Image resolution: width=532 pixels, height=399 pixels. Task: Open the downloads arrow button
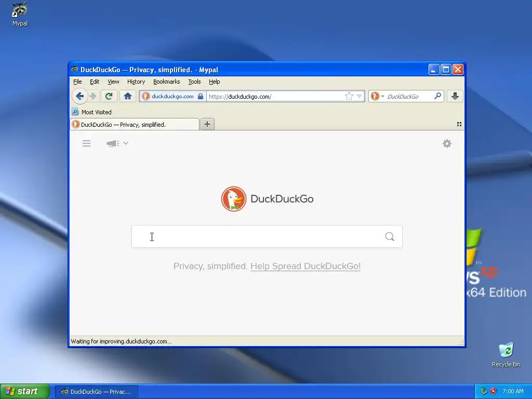pos(455,96)
